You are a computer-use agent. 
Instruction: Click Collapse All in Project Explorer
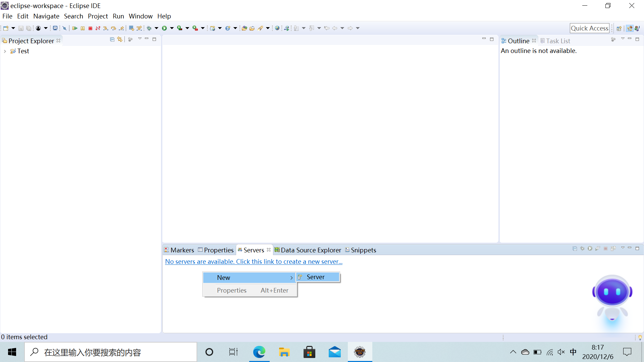pos(112,40)
